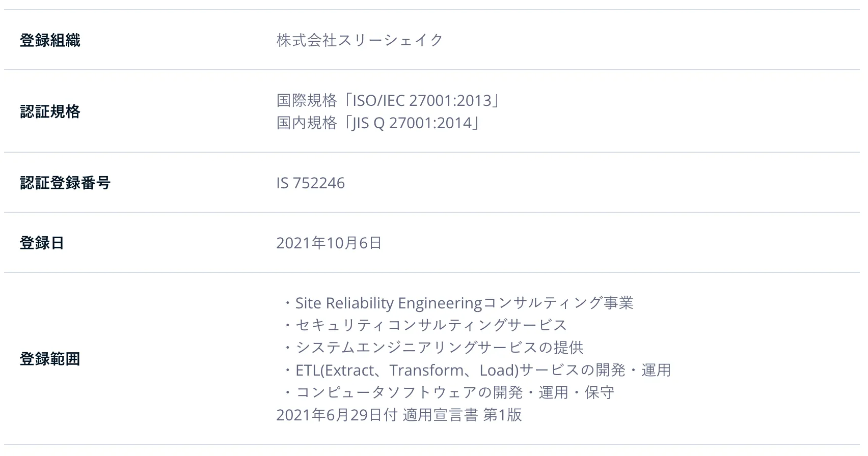Click the 登録日 row label
The width and height of the screenshot is (868, 456).
(42, 243)
